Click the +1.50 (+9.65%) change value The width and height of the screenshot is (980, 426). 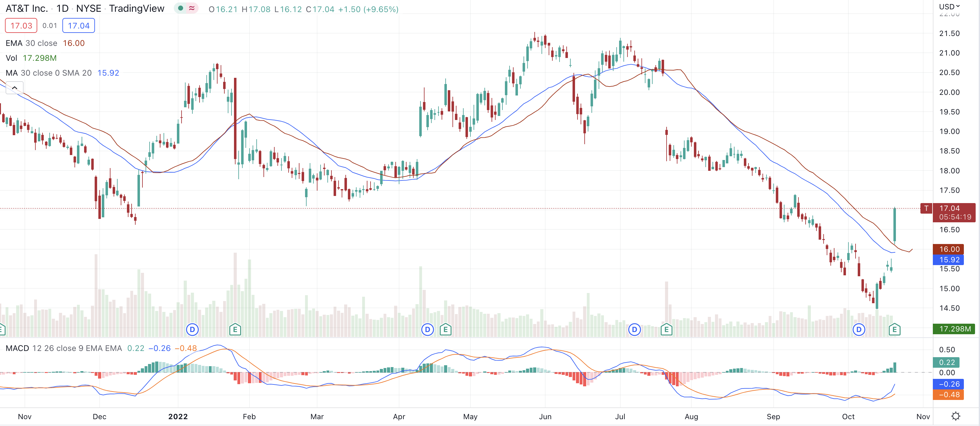tap(368, 9)
